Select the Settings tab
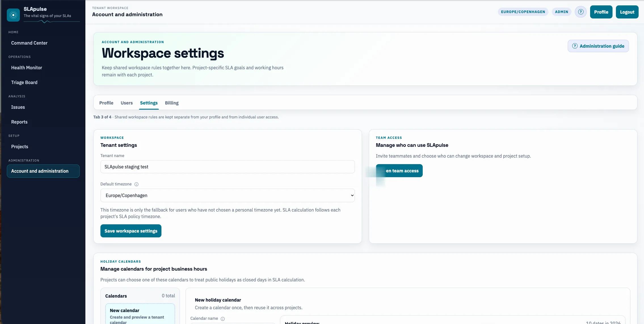The image size is (644, 324). (x=149, y=103)
